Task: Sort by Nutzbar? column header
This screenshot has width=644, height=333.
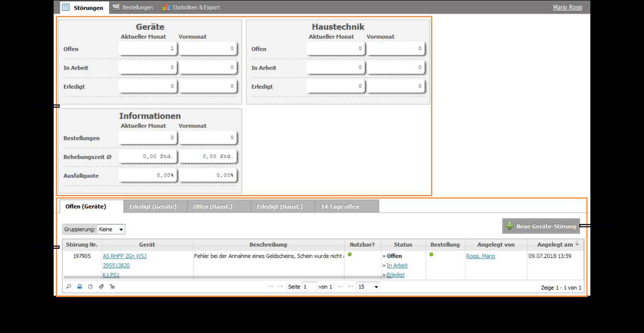Action: pyautogui.click(x=363, y=244)
